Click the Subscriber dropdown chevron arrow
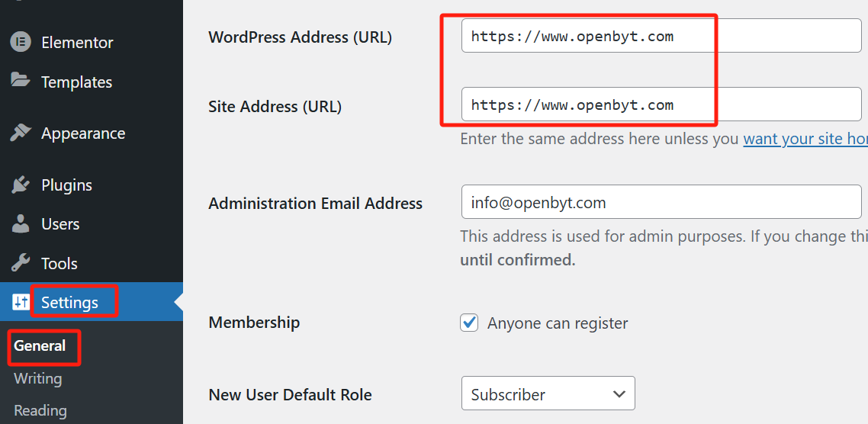Viewport: 868px width, 424px height. pyautogui.click(x=619, y=394)
